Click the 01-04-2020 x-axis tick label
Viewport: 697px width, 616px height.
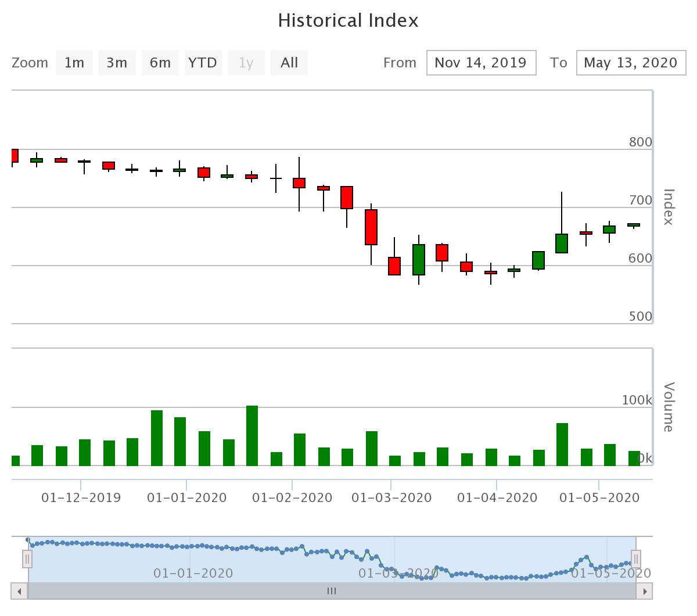point(497,498)
